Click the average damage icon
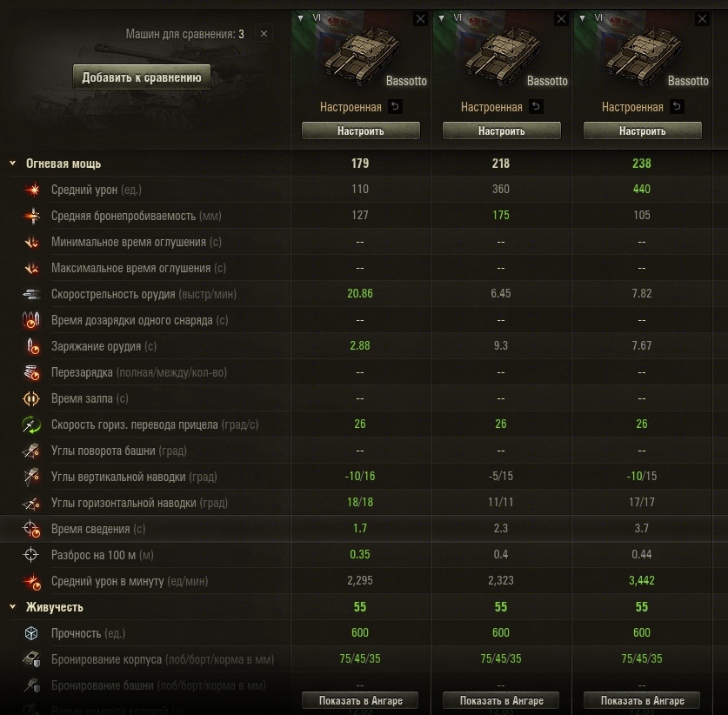This screenshot has height=715, width=728. (x=32, y=190)
